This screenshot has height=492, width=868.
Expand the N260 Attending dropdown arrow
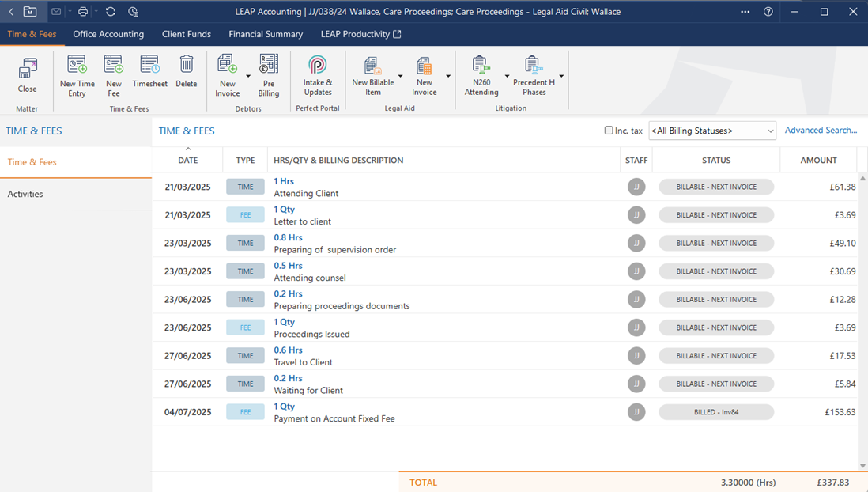(x=507, y=77)
